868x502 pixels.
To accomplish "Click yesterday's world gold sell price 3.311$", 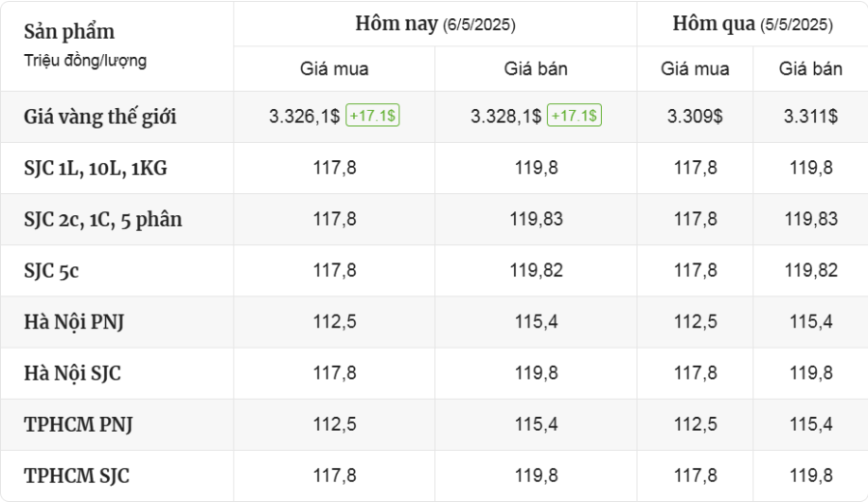I will (810, 117).
